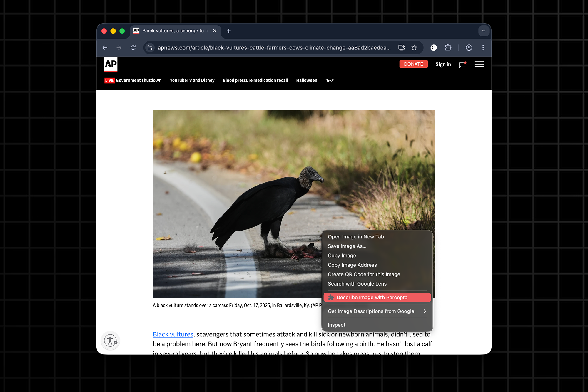Open AP notifications chat icon

[x=462, y=64]
